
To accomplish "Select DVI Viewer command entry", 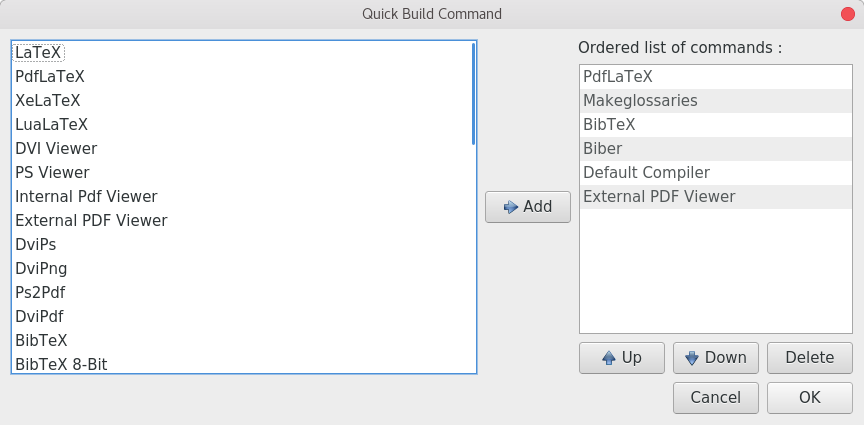I will [x=243, y=149].
